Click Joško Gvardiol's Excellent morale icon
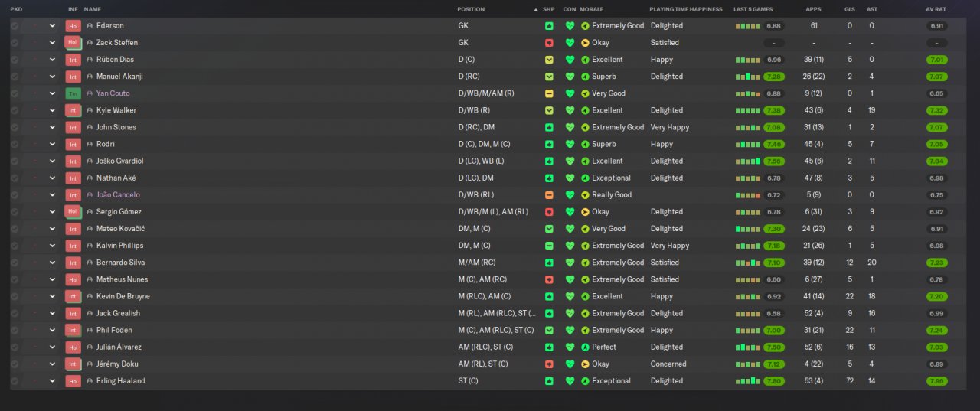 click(586, 161)
